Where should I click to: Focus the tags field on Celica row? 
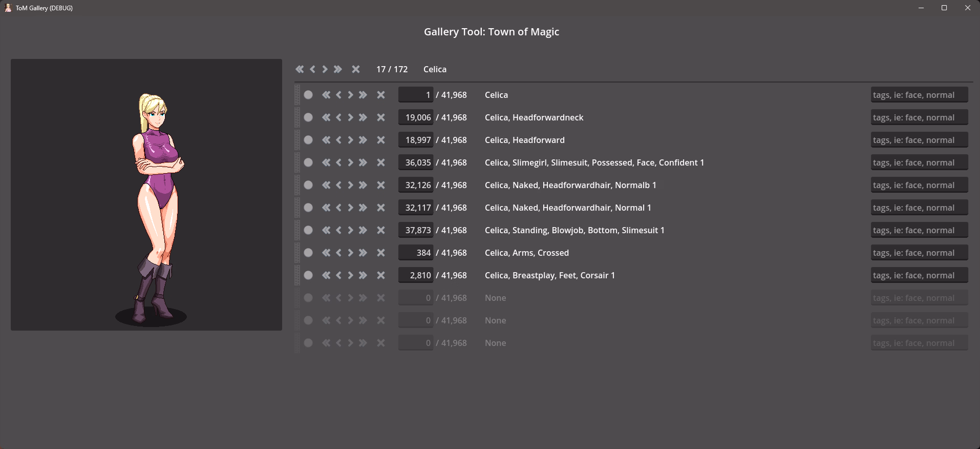coord(919,95)
